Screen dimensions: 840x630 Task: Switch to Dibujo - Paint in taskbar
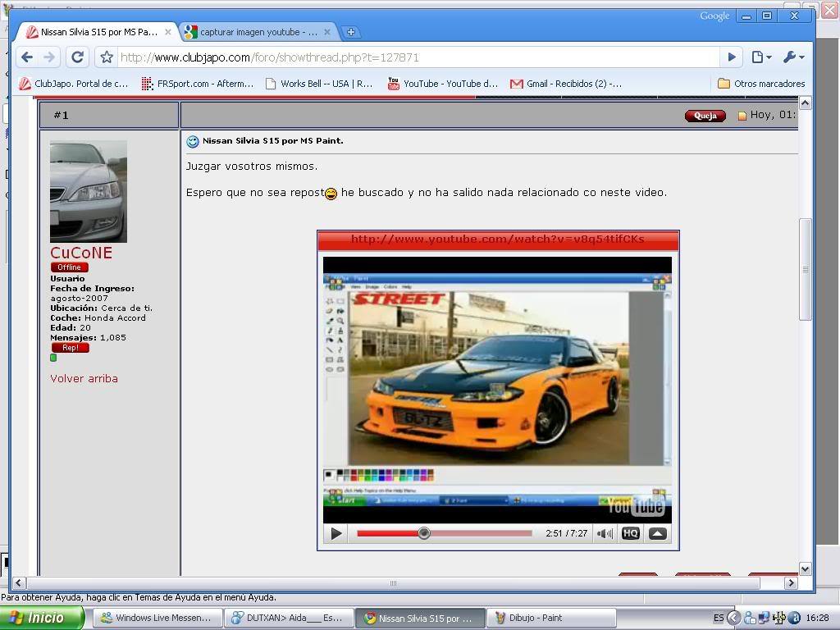pyautogui.click(x=551, y=619)
